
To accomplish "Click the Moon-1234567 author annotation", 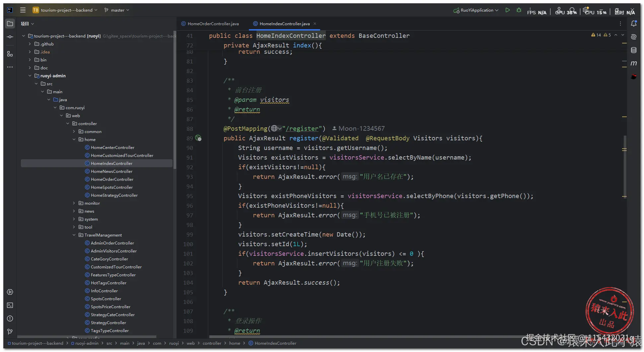I will [358, 128].
